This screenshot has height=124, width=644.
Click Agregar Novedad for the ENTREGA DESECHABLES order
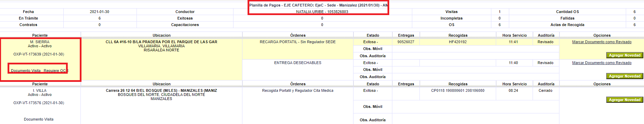click(x=624, y=76)
